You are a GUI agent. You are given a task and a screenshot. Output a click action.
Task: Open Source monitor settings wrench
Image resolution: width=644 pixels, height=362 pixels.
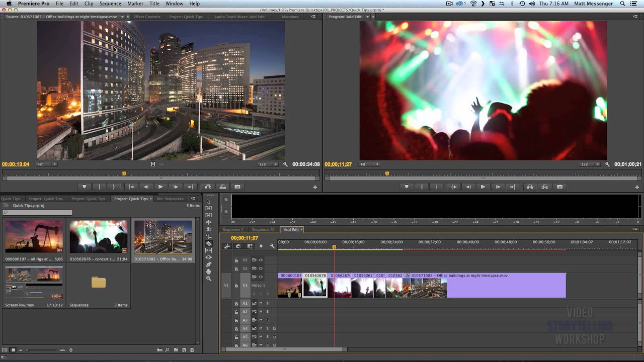click(x=285, y=164)
